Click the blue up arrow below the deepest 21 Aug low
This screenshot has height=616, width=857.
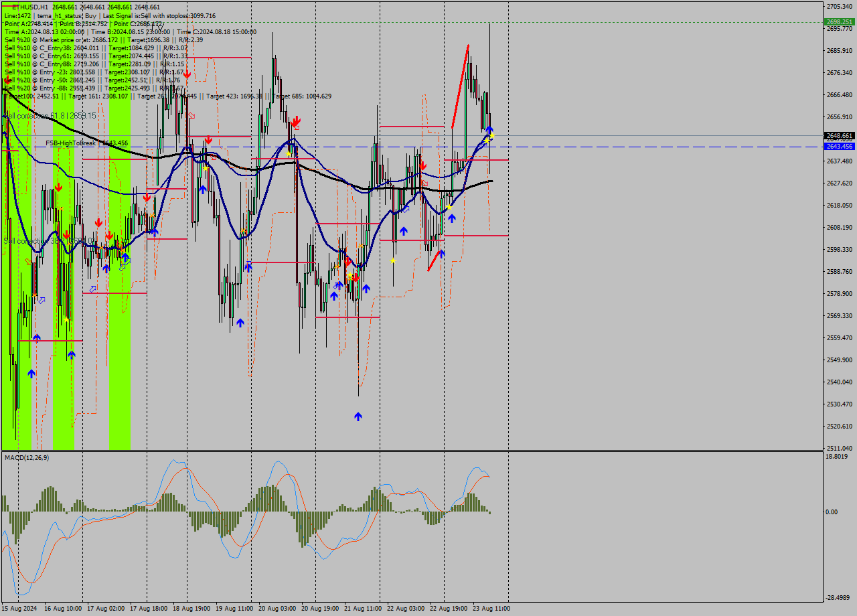(x=358, y=416)
